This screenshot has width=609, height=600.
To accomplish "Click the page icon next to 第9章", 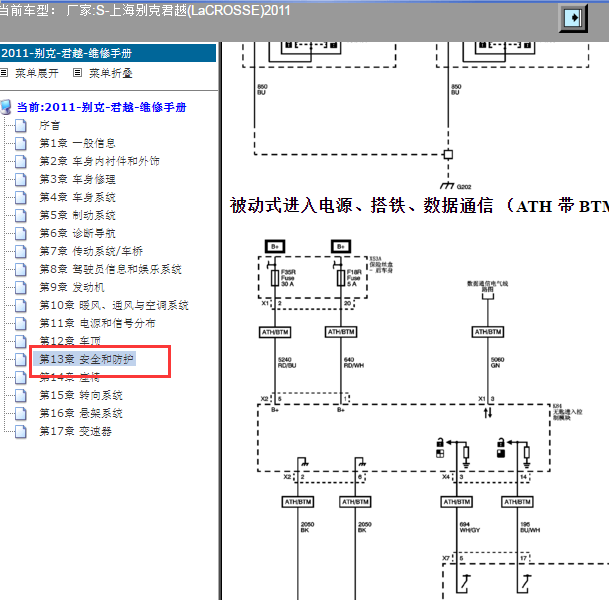I will tap(21, 287).
